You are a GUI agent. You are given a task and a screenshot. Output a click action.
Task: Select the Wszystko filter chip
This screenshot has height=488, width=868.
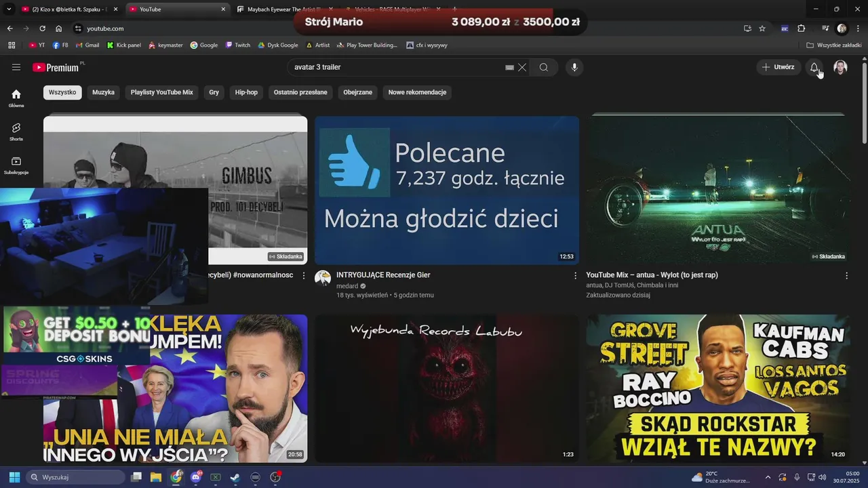click(62, 92)
